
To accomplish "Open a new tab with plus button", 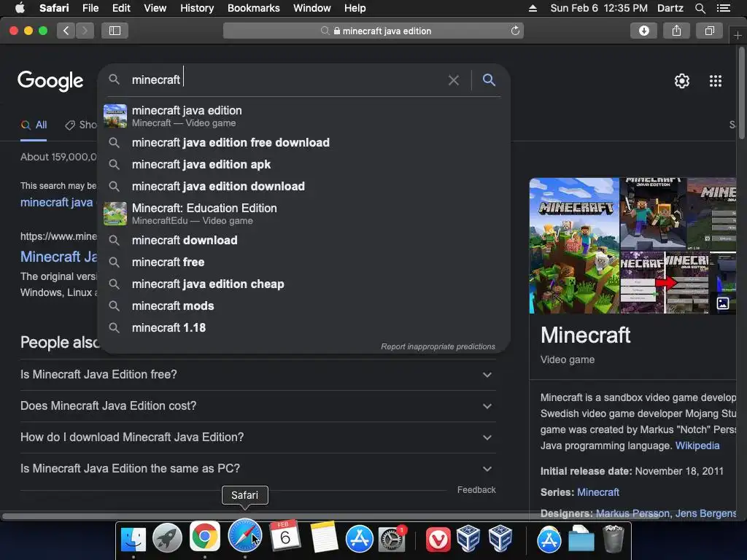I will click(738, 35).
